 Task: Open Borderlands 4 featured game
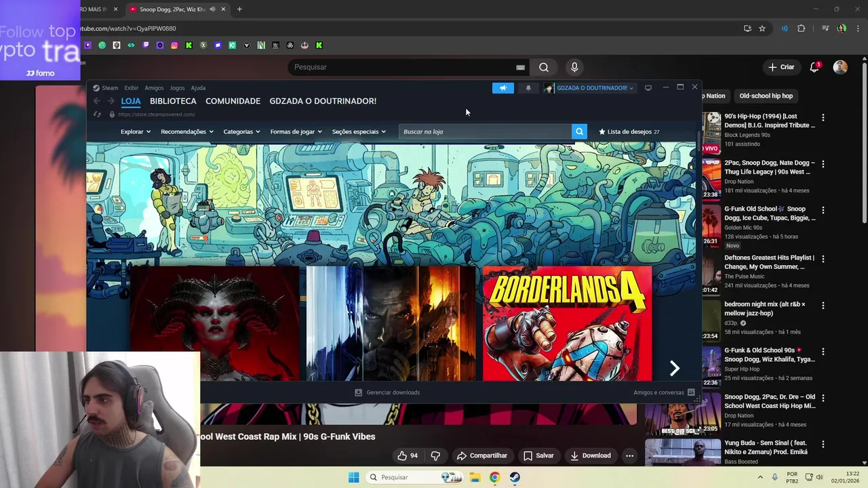(567, 323)
